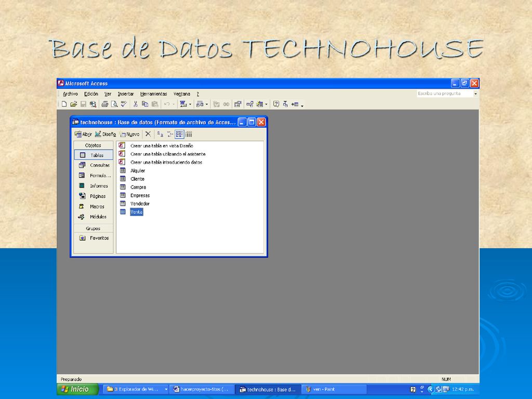The height and width of the screenshot is (399, 532).
Task: Click 'Crear una tabla utilizando el asistente'
Action: tap(168, 154)
